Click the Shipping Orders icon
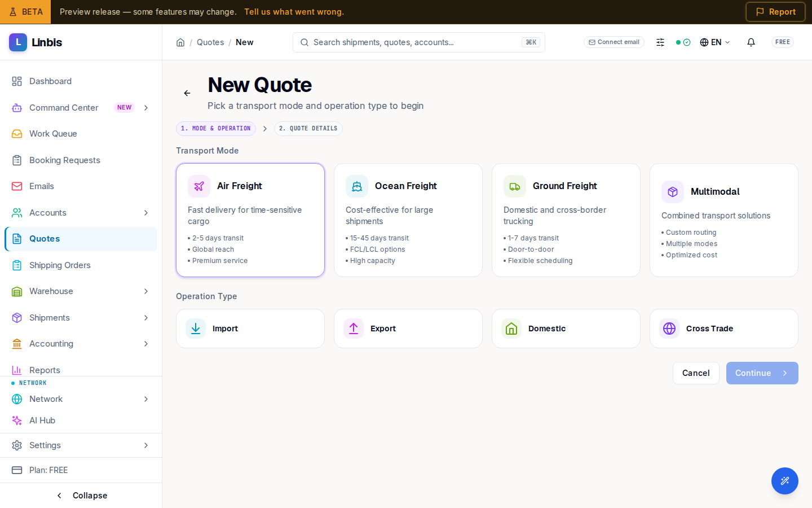The image size is (812, 508). coord(17,265)
